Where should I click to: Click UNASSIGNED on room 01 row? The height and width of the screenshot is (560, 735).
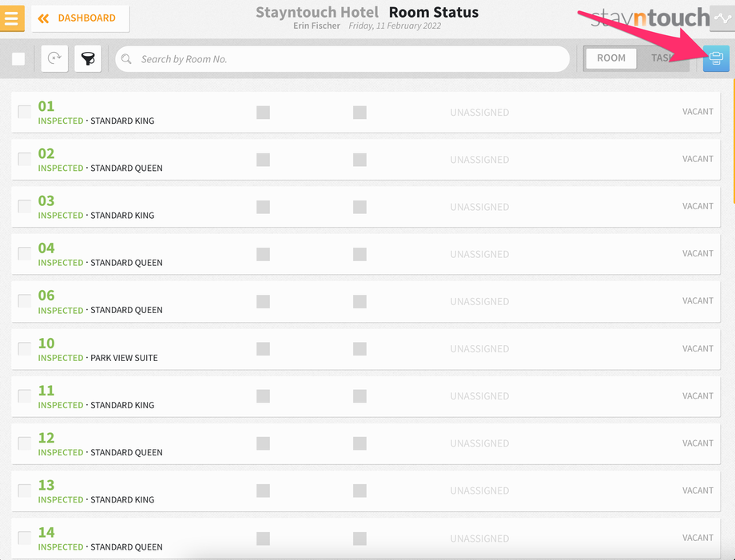point(479,113)
